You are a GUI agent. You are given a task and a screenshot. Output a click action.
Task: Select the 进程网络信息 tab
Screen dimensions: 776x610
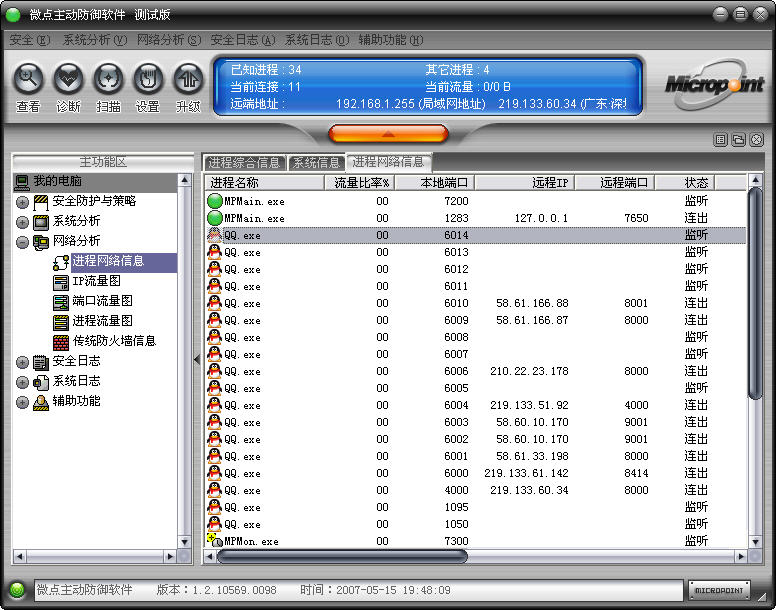(x=388, y=162)
